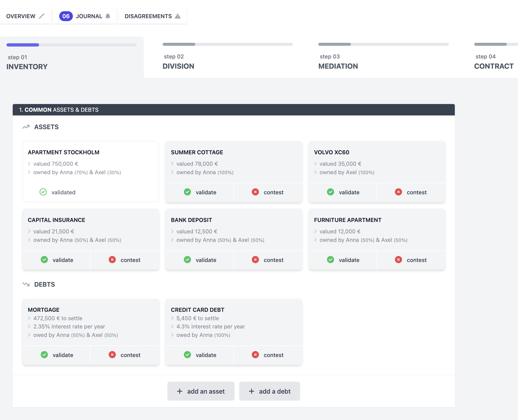Click the red cross icon on Capital Insurance
This screenshot has height=420, width=518.
[x=112, y=260]
